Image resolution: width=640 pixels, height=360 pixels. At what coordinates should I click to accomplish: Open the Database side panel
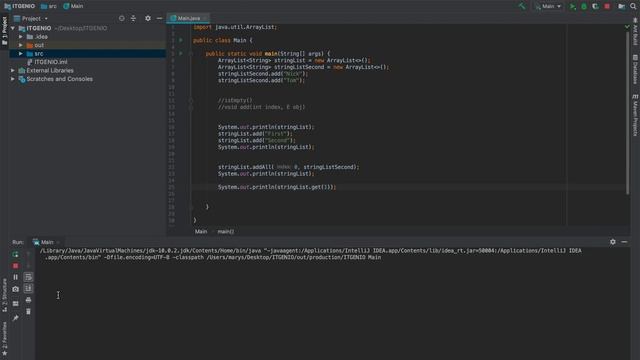point(635,69)
